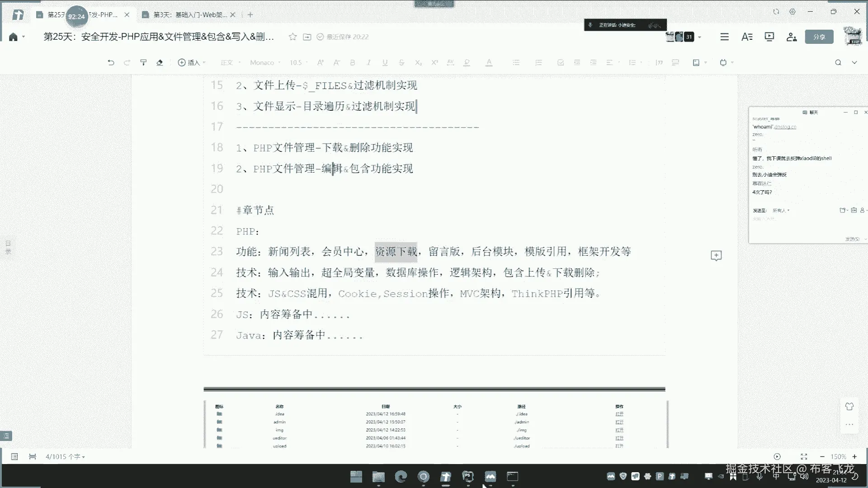
Task: Toggle underline formatting
Action: pos(385,62)
